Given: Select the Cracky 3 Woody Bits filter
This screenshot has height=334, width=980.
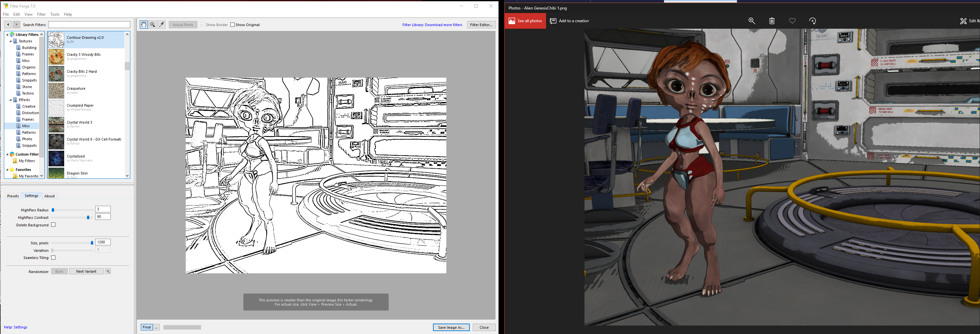Looking at the screenshot, I should click(x=86, y=56).
